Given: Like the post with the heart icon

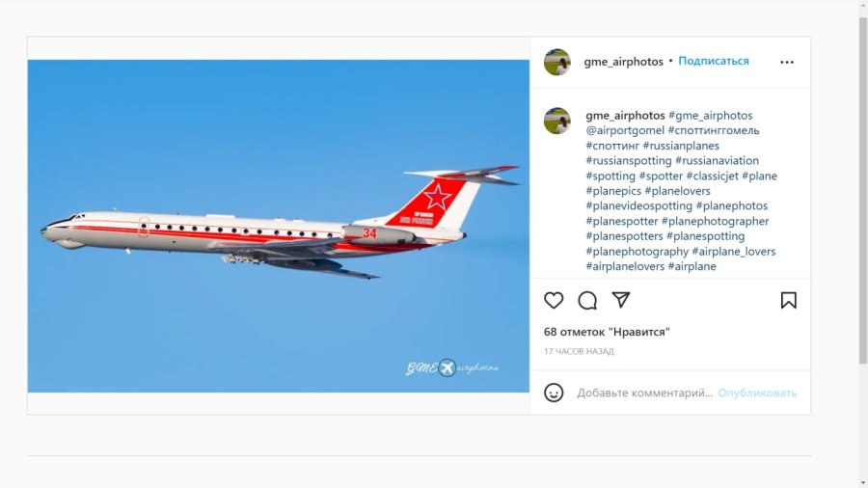Looking at the screenshot, I should click(554, 301).
